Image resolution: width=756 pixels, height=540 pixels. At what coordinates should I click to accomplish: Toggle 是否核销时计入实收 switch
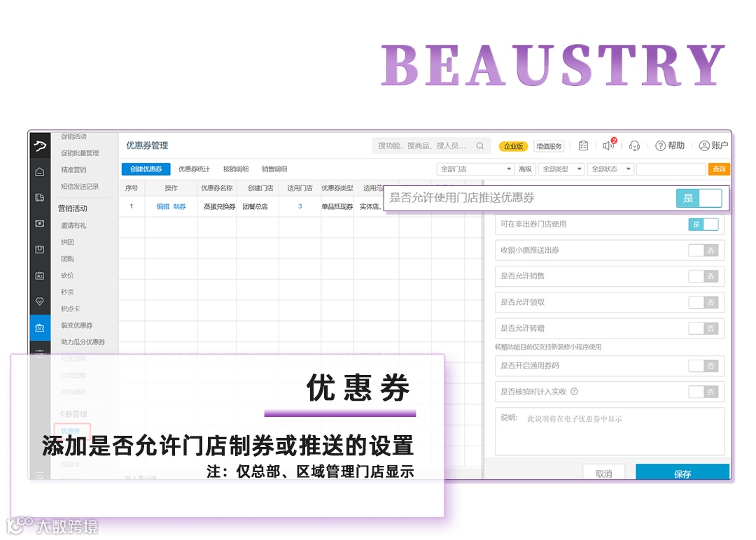[x=703, y=392]
